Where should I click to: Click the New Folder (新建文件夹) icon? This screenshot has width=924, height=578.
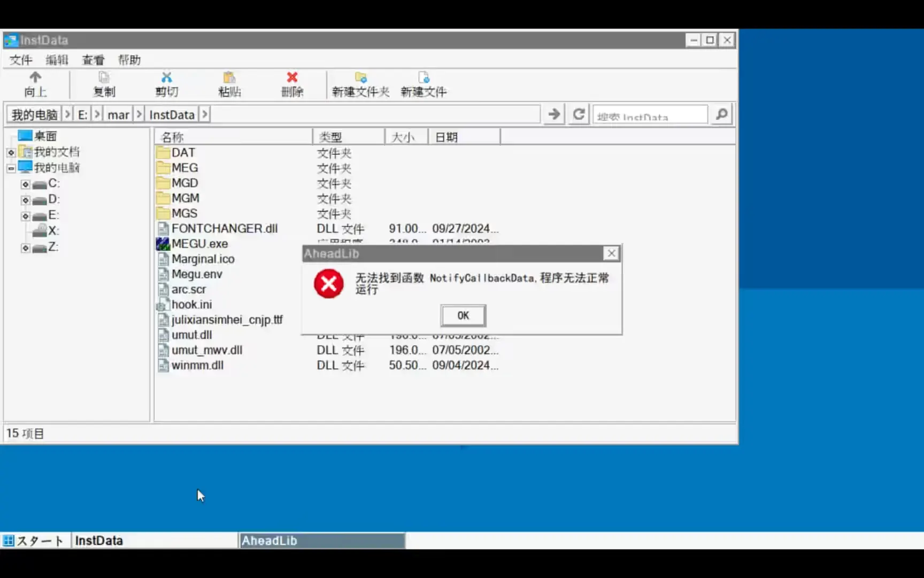click(361, 78)
